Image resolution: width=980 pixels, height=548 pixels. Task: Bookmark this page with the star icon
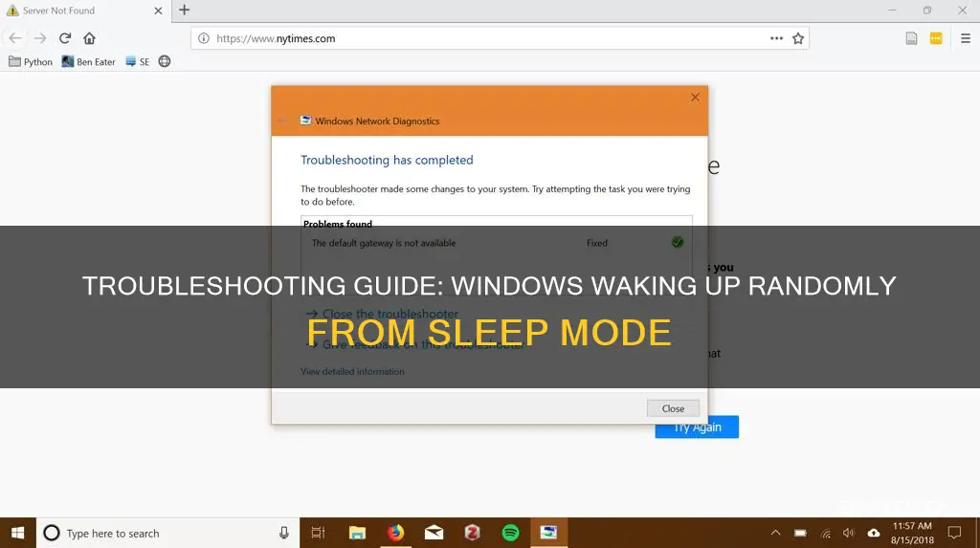point(798,38)
